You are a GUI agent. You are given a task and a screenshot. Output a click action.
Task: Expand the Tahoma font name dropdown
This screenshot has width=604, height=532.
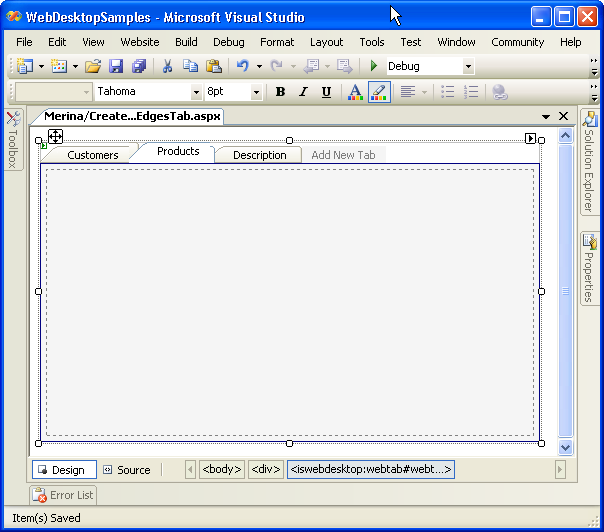point(196,92)
